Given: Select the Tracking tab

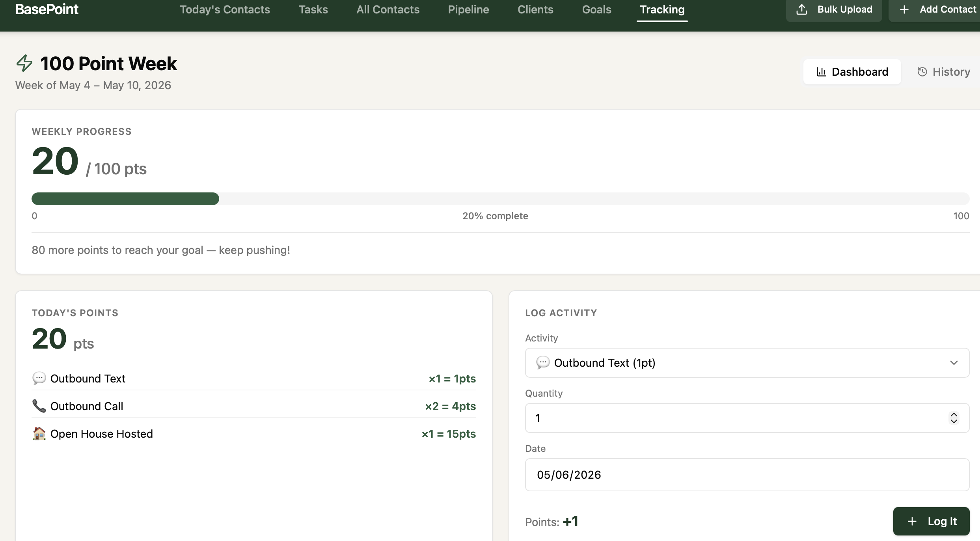Looking at the screenshot, I should 662,9.
